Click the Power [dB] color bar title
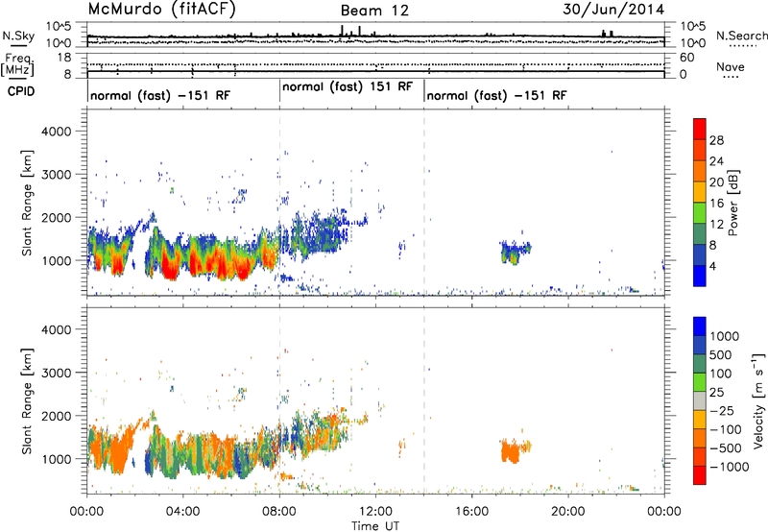This screenshot has width=768, height=532. pyautogui.click(x=732, y=203)
